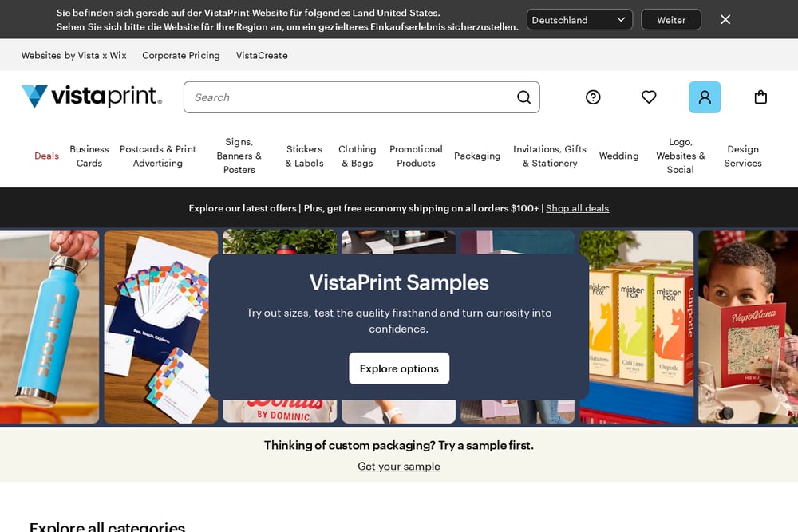Open Websites by Vista x Wix link
This screenshot has height=532, width=798.
click(x=73, y=56)
